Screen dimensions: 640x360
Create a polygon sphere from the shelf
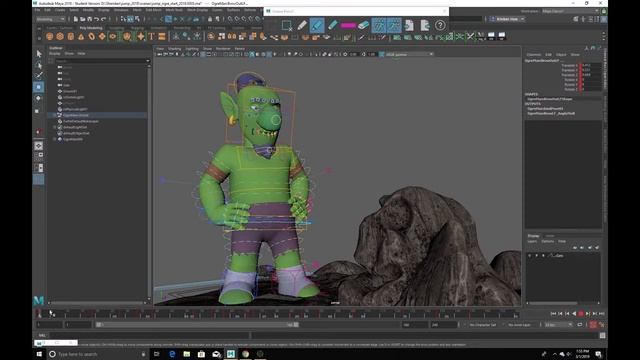(50, 37)
